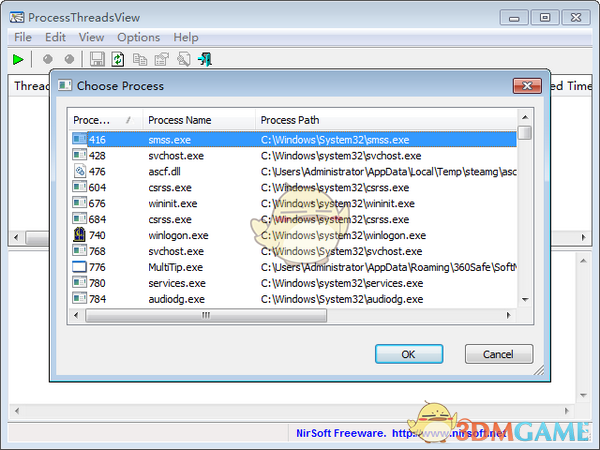Select process ID 604
Viewport: 600px width, 450px height.
[97, 188]
